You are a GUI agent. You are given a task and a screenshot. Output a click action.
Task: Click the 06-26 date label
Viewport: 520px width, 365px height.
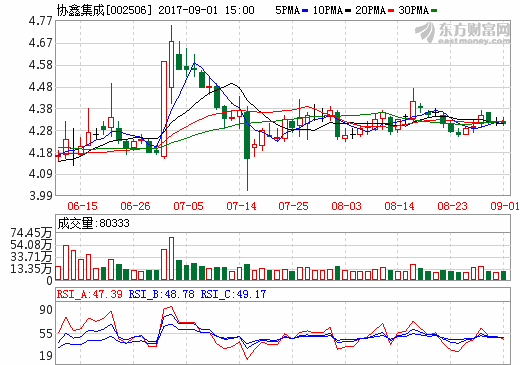[x=135, y=206]
